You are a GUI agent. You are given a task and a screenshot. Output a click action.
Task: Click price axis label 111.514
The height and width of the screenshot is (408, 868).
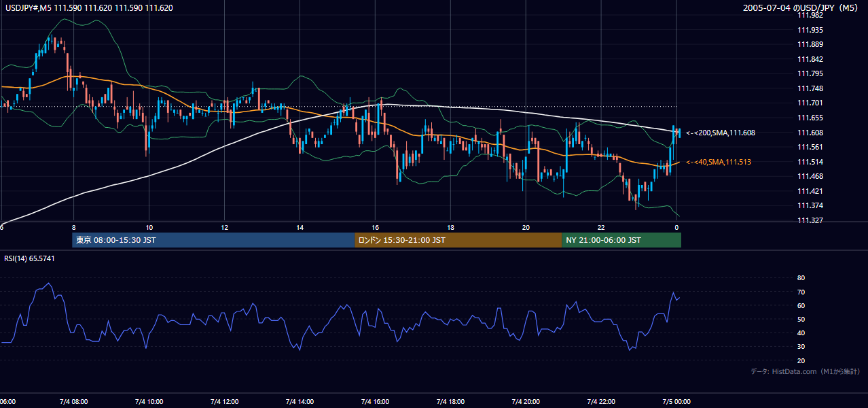(x=810, y=162)
